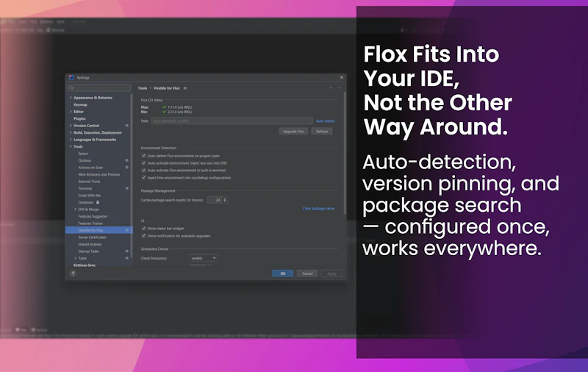
Task: Open Features Trainer settings
Action: coord(90,223)
